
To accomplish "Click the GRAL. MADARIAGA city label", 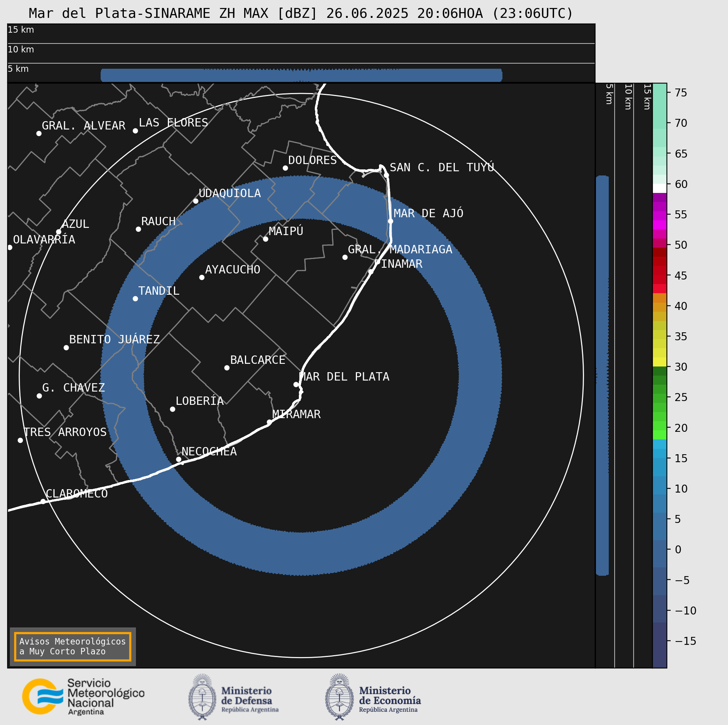I will point(400,250).
